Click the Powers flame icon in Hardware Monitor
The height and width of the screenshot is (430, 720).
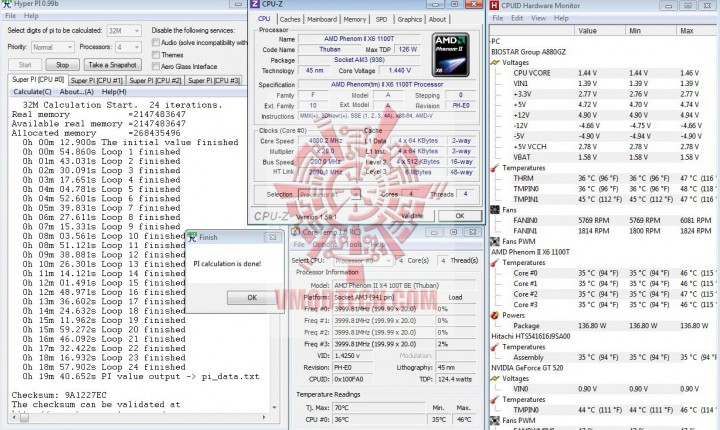pyautogui.click(x=495, y=315)
